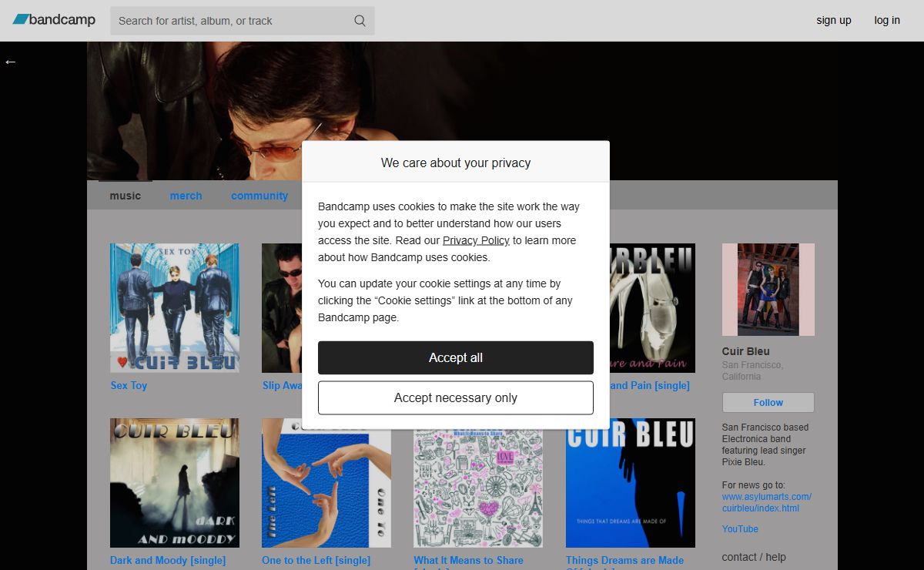Open the YouTube link
The height and width of the screenshot is (570, 924).
coord(740,528)
